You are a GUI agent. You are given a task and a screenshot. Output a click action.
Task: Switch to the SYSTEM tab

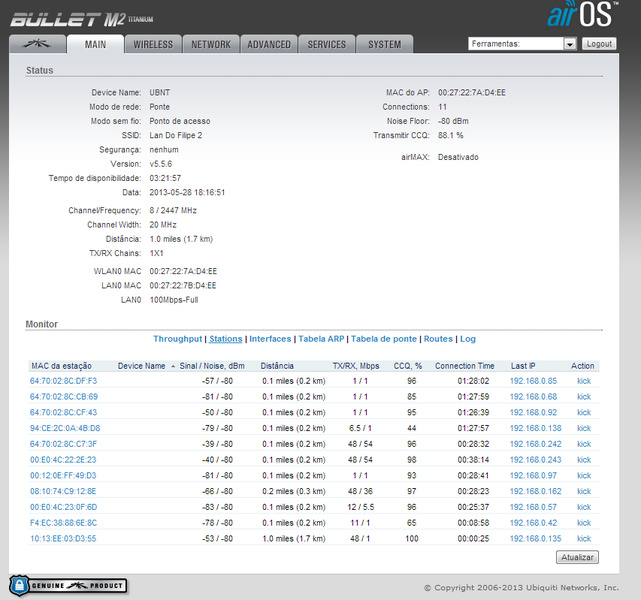click(x=385, y=44)
